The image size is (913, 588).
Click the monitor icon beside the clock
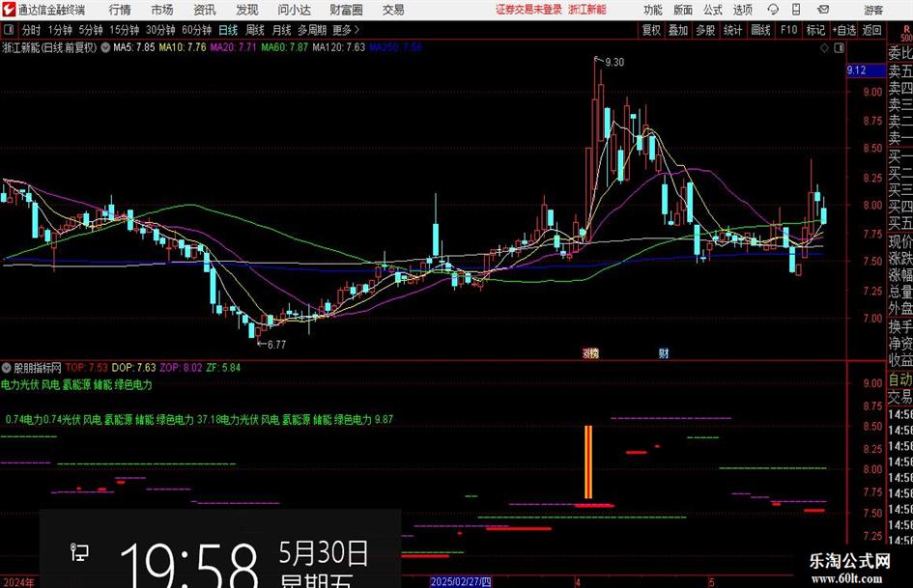click(x=79, y=551)
